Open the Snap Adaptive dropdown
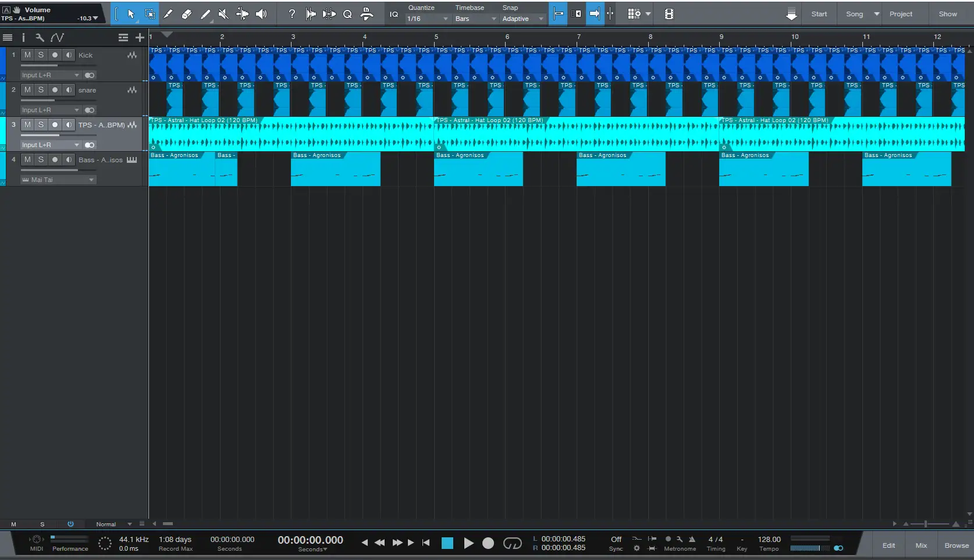This screenshot has height=560, width=974. pos(522,19)
